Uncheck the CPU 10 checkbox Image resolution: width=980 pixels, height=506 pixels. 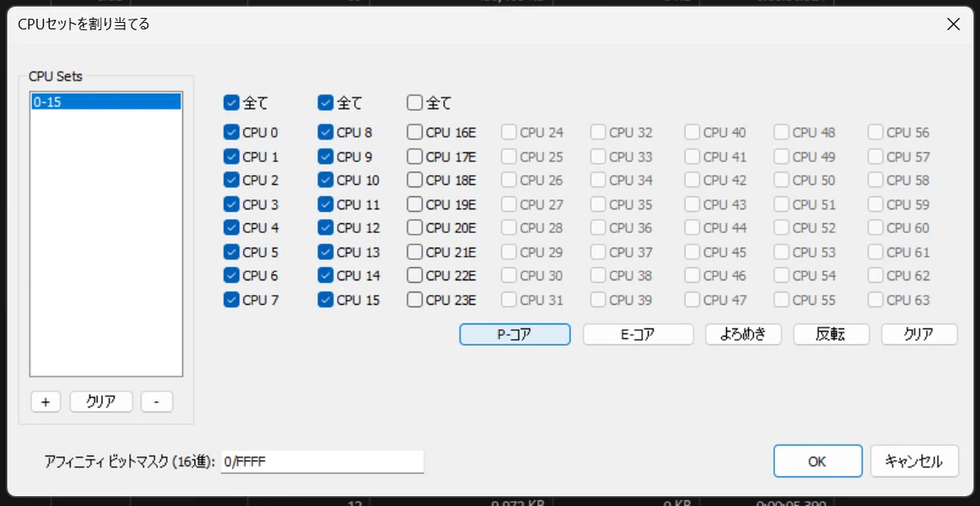[326, 180]
